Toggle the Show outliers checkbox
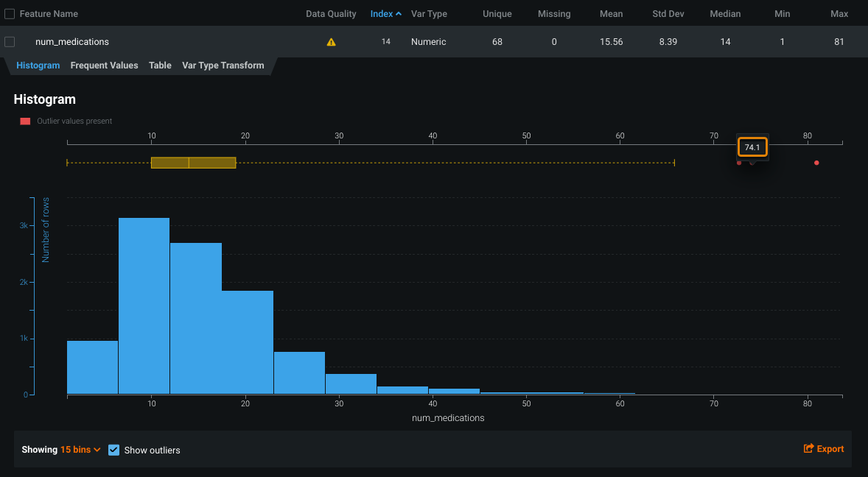Screen dimensions: 868x477 click(x=114, y=450)
